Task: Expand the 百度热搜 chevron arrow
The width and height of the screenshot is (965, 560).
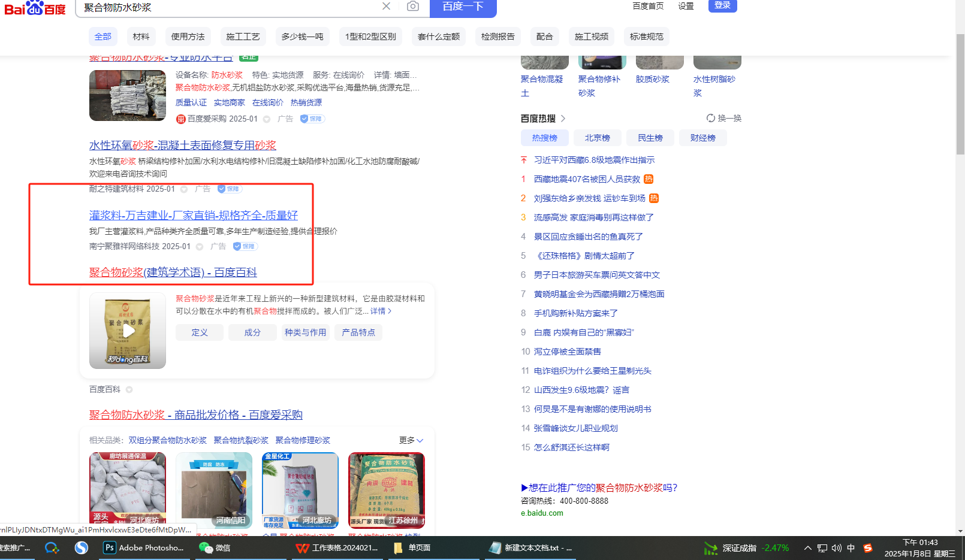Action: point(563,119)
